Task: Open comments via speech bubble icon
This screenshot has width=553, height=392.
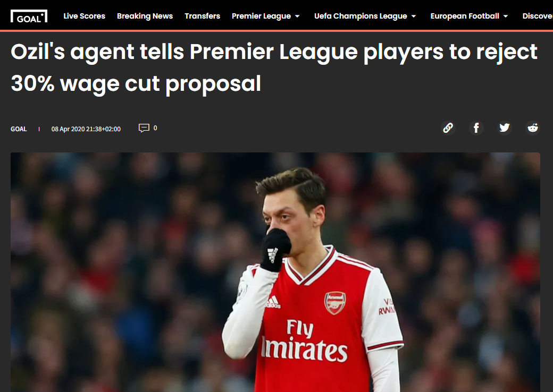Action: tap(144, 128)
